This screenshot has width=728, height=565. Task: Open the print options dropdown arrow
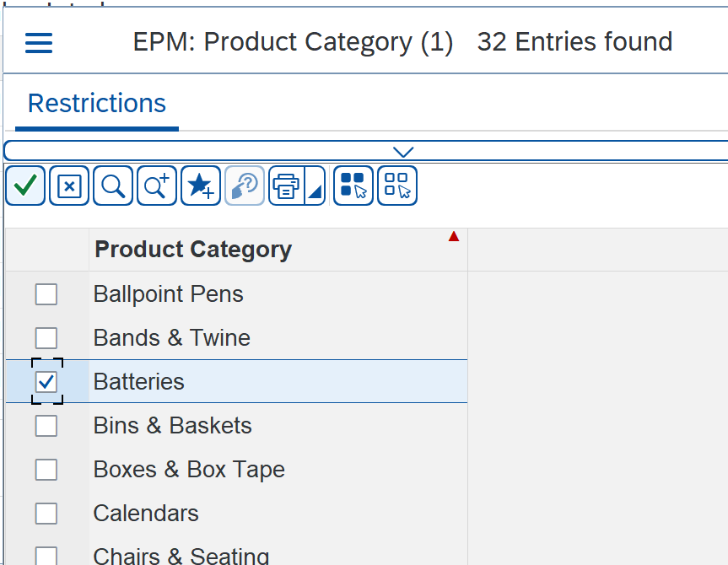[315, 186]
